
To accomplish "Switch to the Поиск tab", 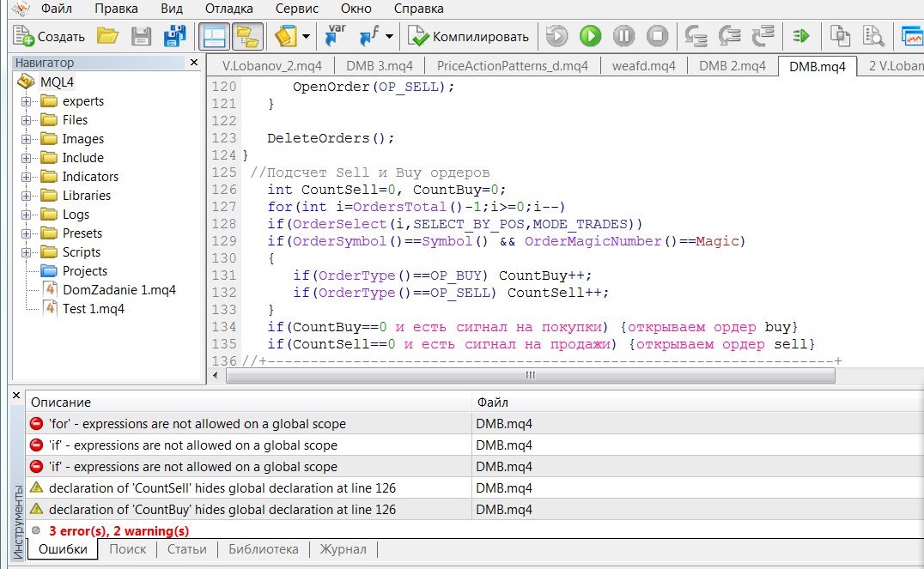I will 127,549.
